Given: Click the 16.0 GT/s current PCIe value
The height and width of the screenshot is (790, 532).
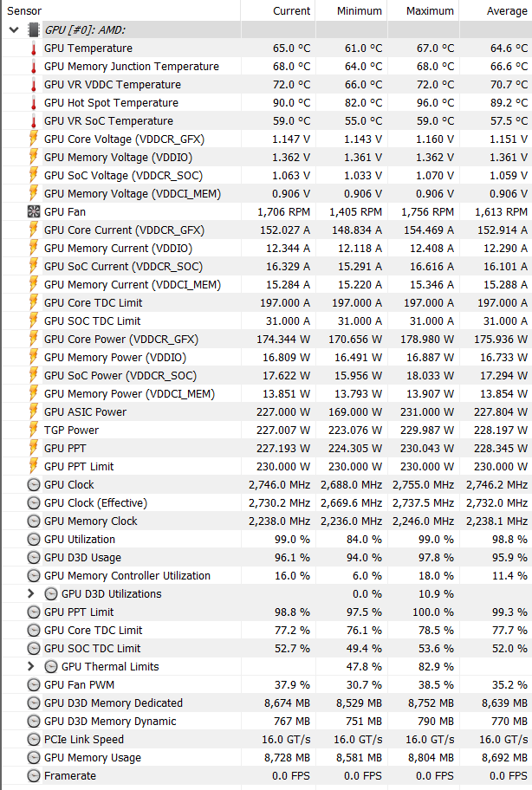Looking at the screenshot, I should click(286, 739).
